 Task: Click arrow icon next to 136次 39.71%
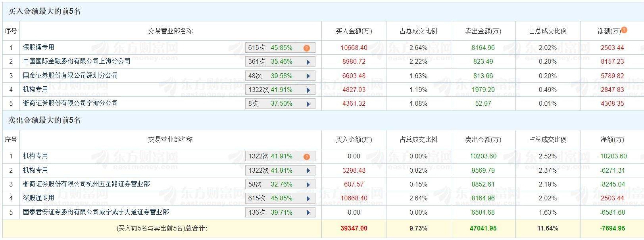pos(308,213)
